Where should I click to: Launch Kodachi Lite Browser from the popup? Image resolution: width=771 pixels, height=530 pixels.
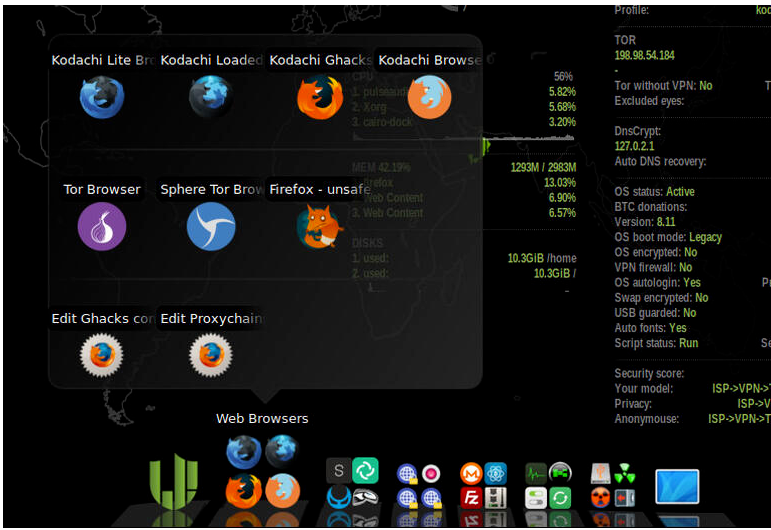click(x=102, y=97)
